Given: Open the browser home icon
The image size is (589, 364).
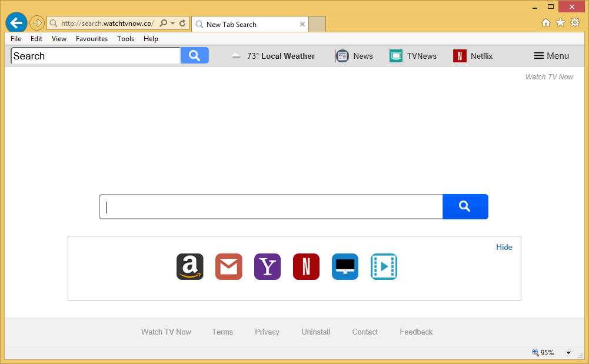Looking at the screenshot, I should pyautogui.click(x=546, y=23).
